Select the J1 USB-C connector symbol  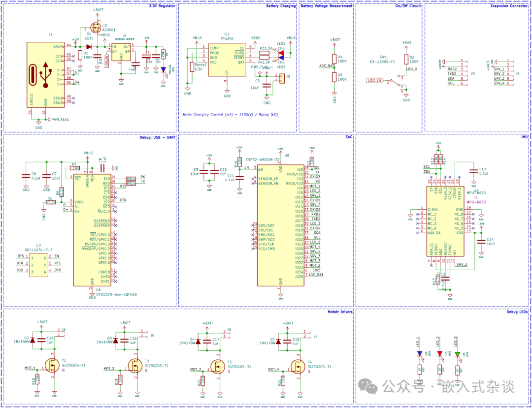[x=45, y=75]
